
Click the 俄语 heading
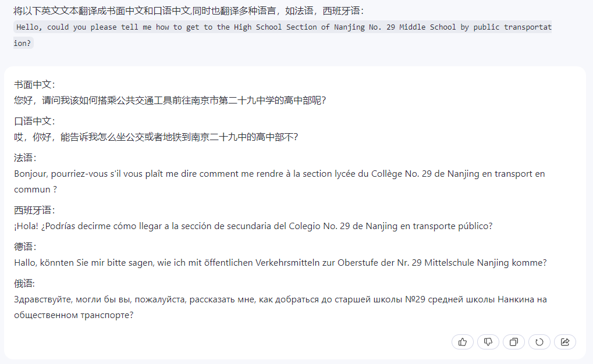point(25,283)
